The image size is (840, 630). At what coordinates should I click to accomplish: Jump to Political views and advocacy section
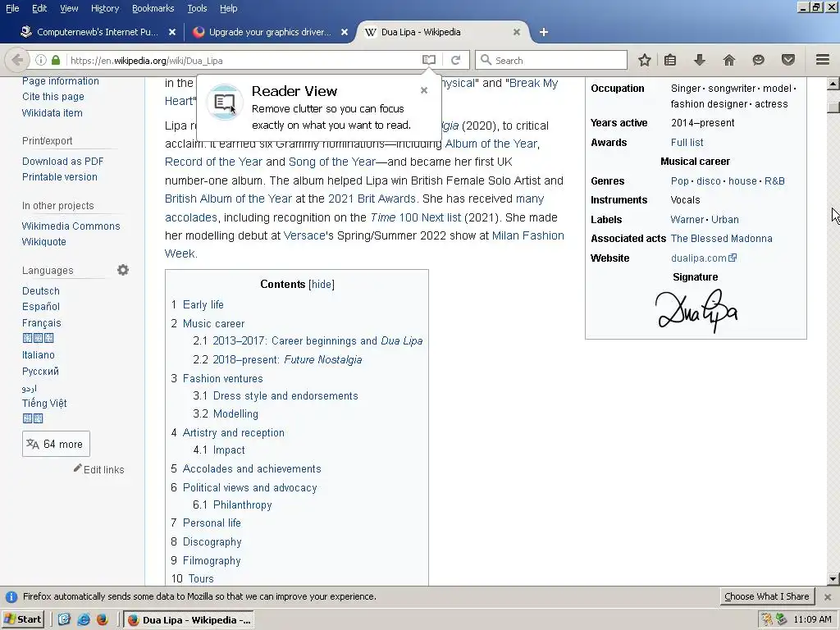(x=249, y=488)
